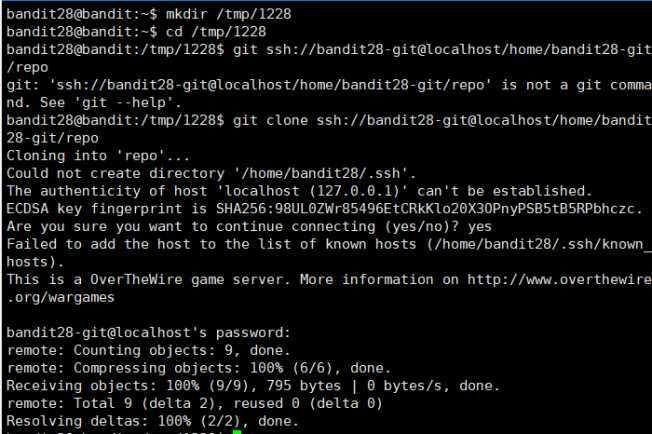Click 'remote: Counting objects: 9' line
Screen dimensions: 652x434
click(148, 350)
